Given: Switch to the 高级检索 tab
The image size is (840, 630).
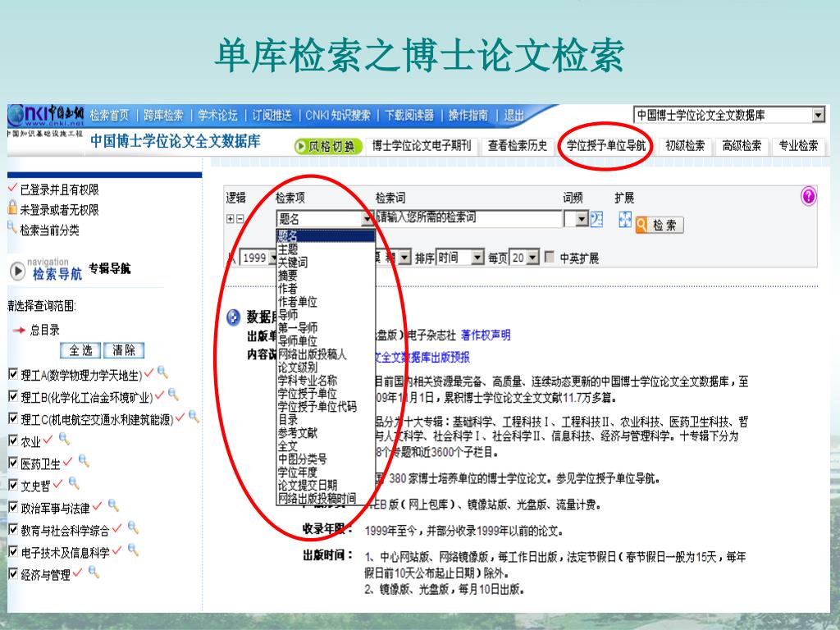Looking at the screenshot, I should [742, 145].
